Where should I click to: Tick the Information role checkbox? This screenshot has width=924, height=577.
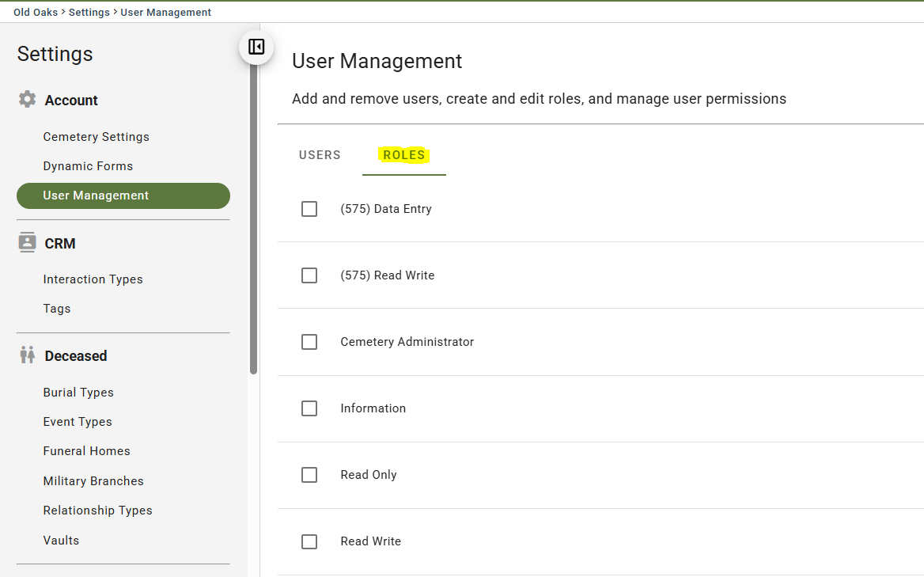coord(309,408)
